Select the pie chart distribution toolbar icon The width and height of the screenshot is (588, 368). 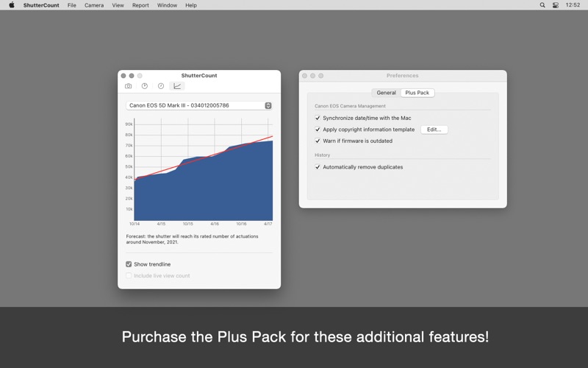point(145,86)
